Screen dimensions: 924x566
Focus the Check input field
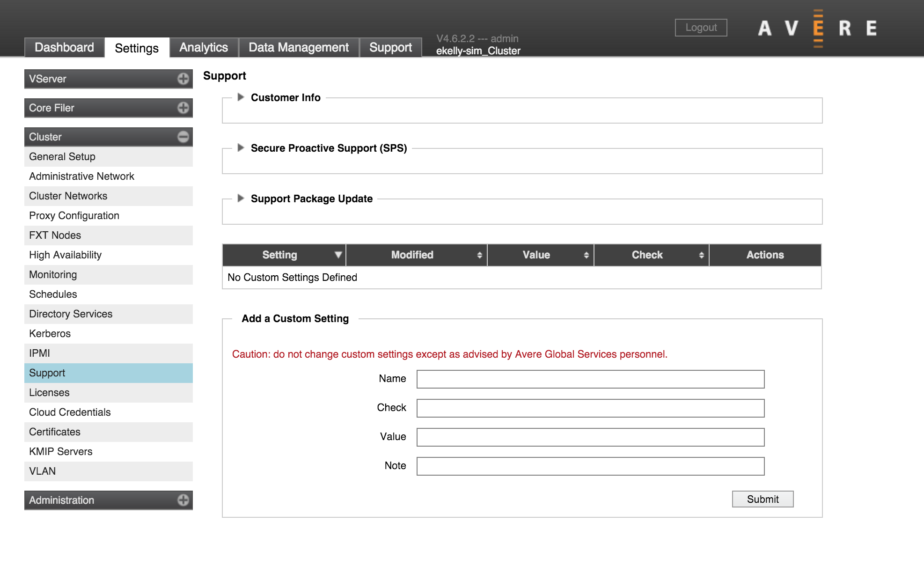[x=590, y=408]
